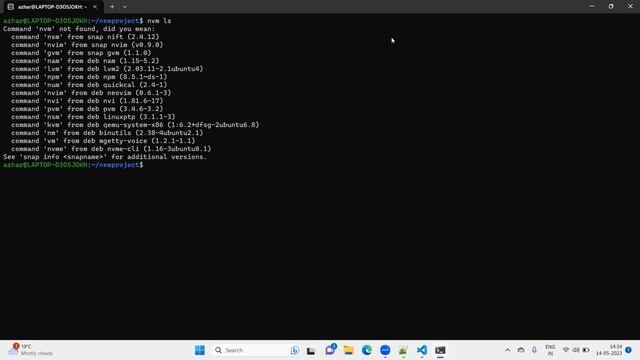Open the weather widget Mostly cloudy
The height and width of the screenshot is (360, 640).
(31, 350)
